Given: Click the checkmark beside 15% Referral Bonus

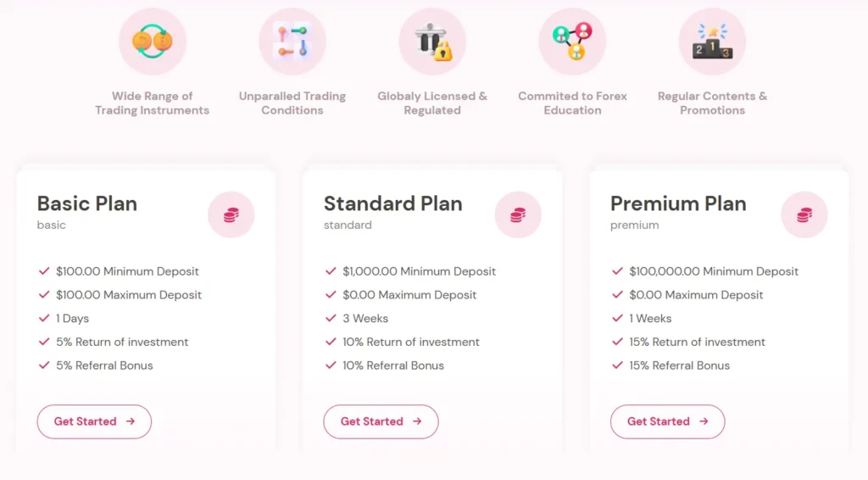Looking at the screenshot, I should [x=617, y=366].
